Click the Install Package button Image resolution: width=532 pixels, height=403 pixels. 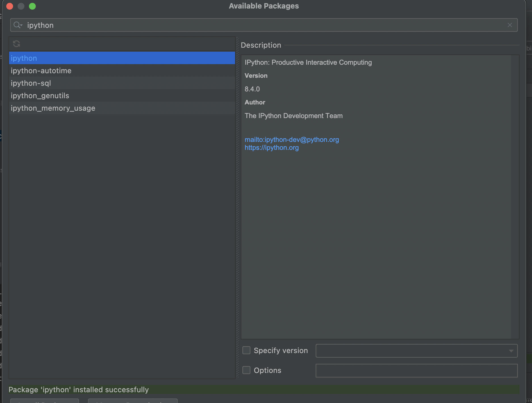point(45,401)
